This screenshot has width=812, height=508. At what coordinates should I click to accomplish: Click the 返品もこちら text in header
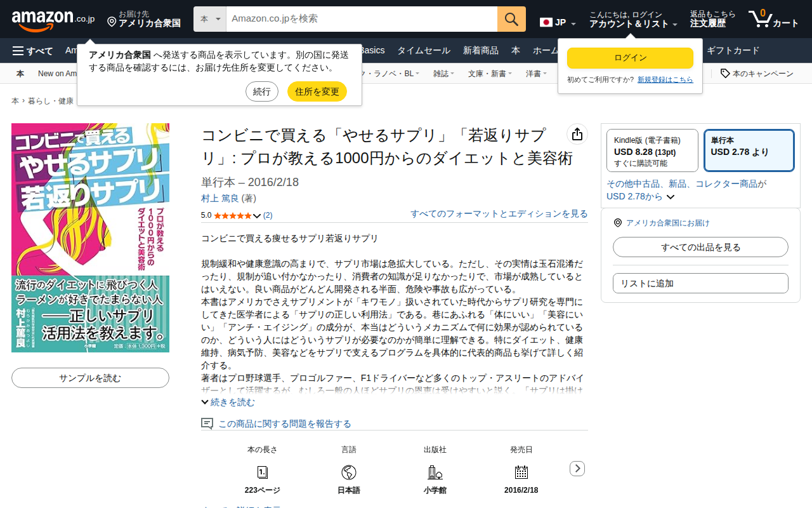pyautogui.click(x=713, y=14)
